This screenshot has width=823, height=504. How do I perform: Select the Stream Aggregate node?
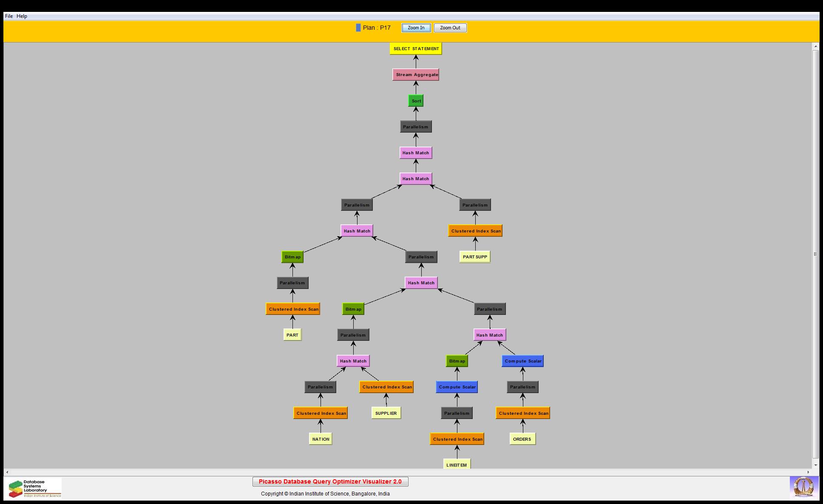[416, 75]
